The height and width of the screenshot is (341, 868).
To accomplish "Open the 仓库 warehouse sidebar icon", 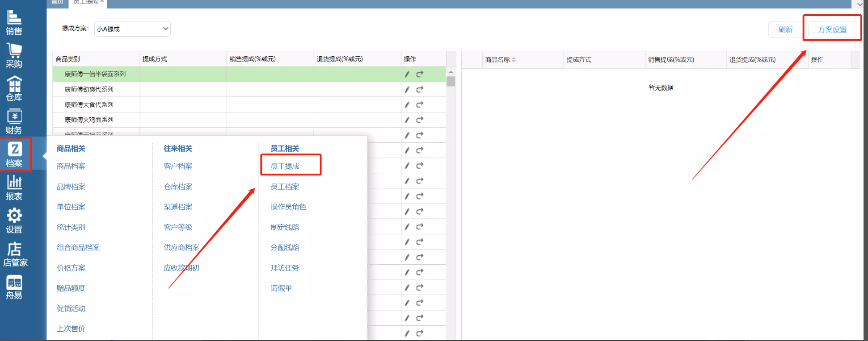I will (14, 88).
